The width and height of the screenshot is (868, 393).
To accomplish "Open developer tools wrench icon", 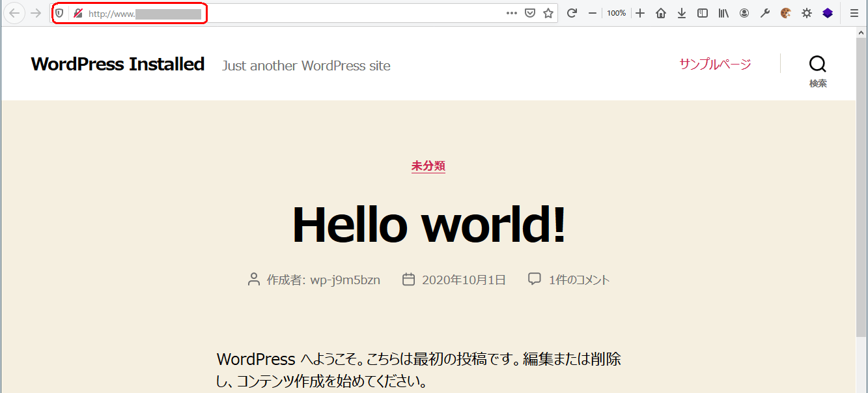I will (x=765, y=13).
